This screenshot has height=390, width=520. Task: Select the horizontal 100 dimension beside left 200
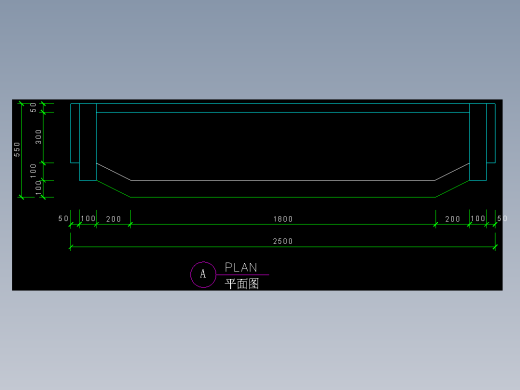click(88, 218)
